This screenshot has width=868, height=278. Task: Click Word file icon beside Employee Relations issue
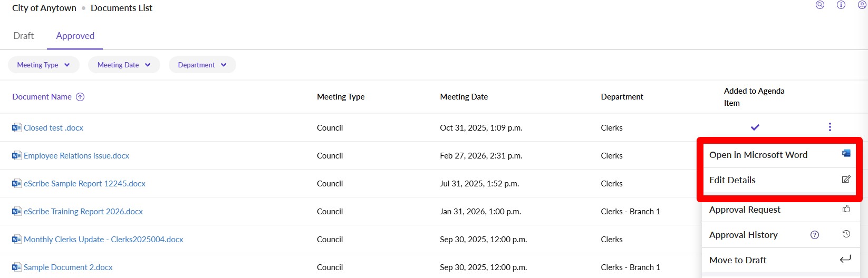pyautogui.click(x=17, y=156)
